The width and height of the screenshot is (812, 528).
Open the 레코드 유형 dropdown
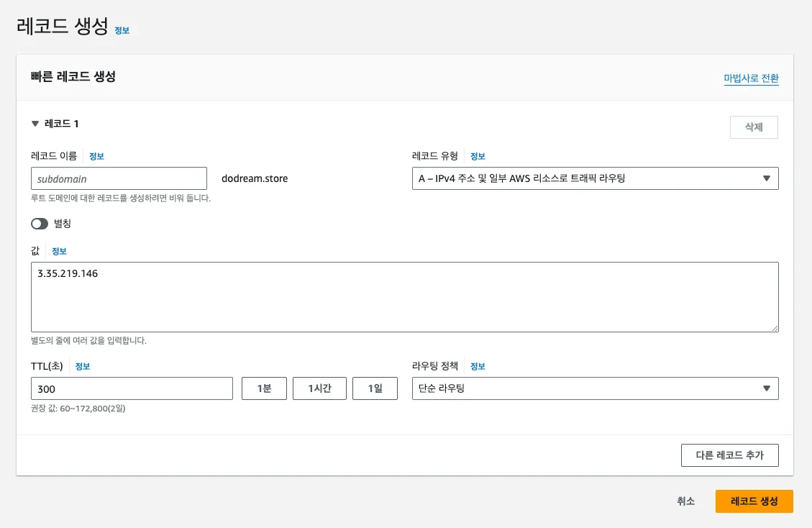[x=595, y=178]
